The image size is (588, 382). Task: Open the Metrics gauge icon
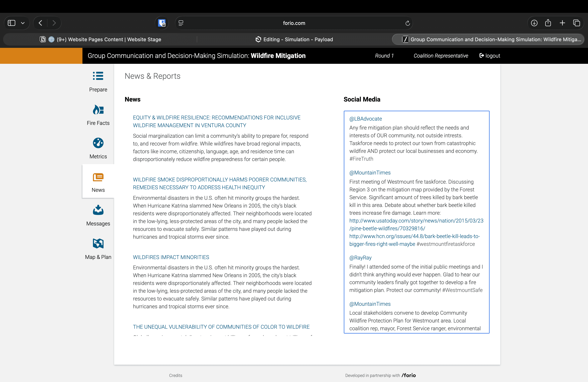point(98,143)
